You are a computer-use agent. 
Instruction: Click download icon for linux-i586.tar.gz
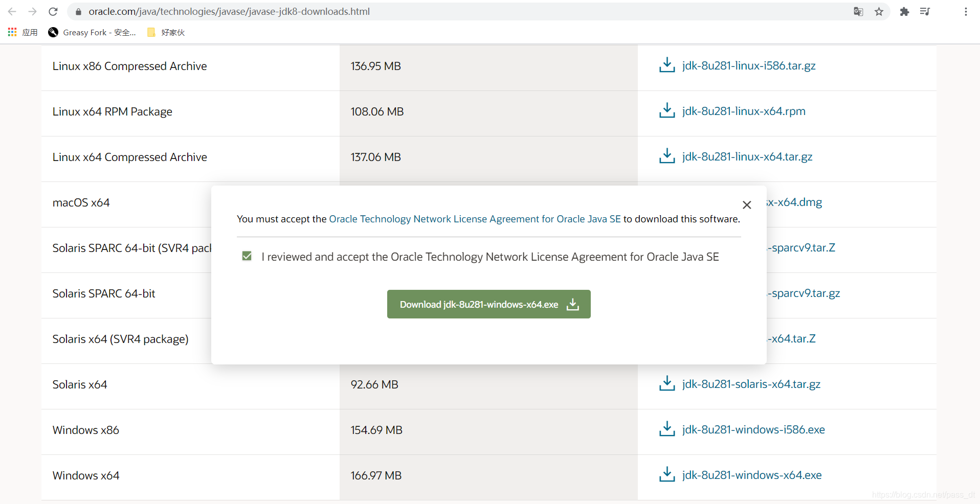click(x=667, y=65)
